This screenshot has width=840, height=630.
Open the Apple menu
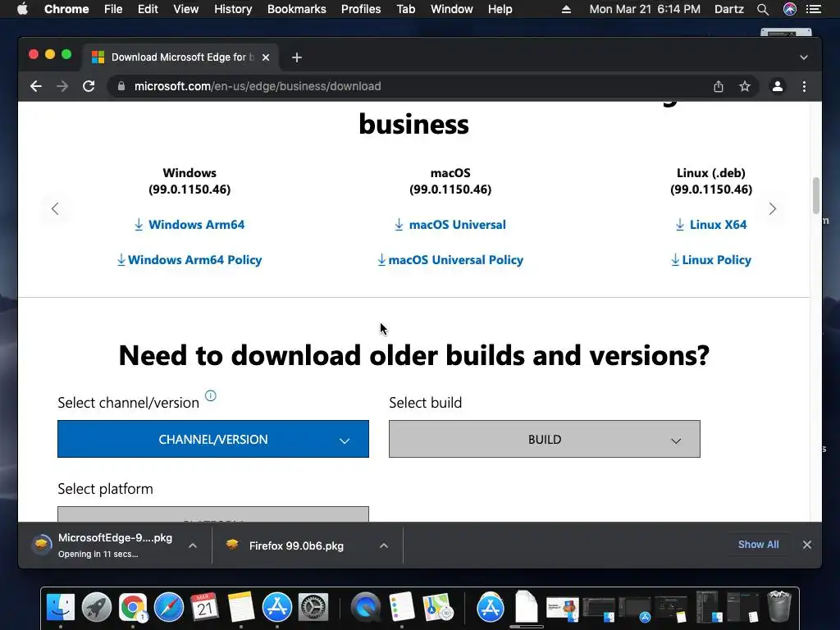coord(22,9)
